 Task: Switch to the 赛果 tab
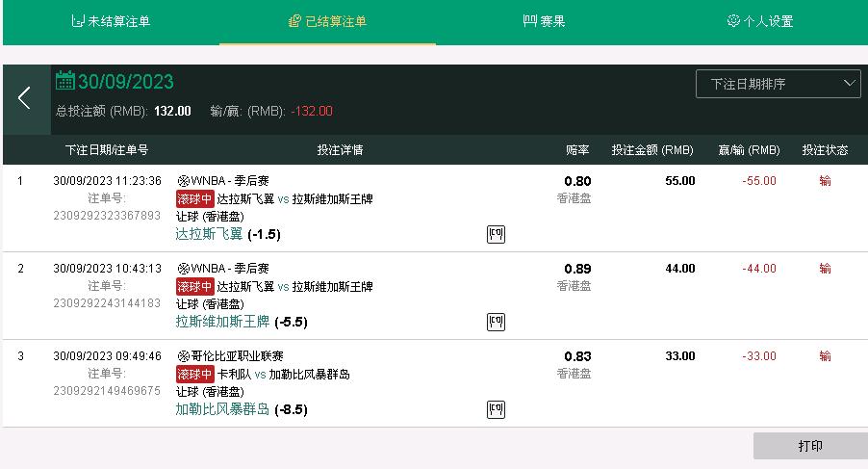(x=544, y=21)
